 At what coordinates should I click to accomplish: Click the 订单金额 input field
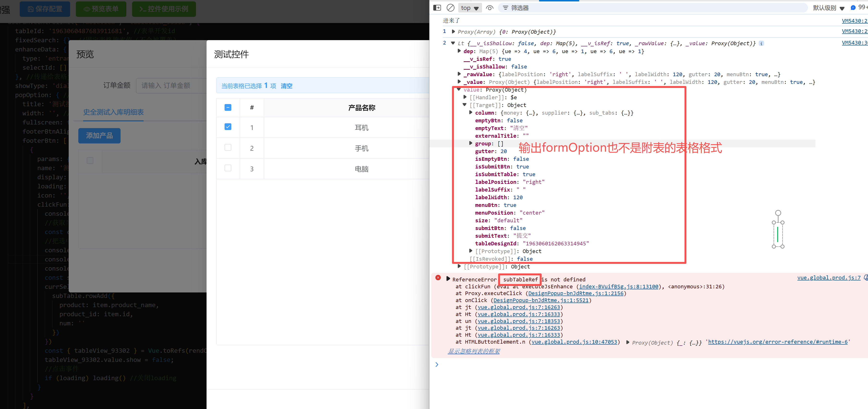pyautogui.click(x=171, y=85)
